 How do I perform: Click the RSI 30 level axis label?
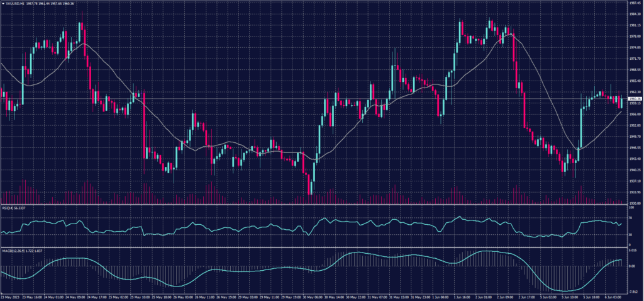[x=630, y=234]
